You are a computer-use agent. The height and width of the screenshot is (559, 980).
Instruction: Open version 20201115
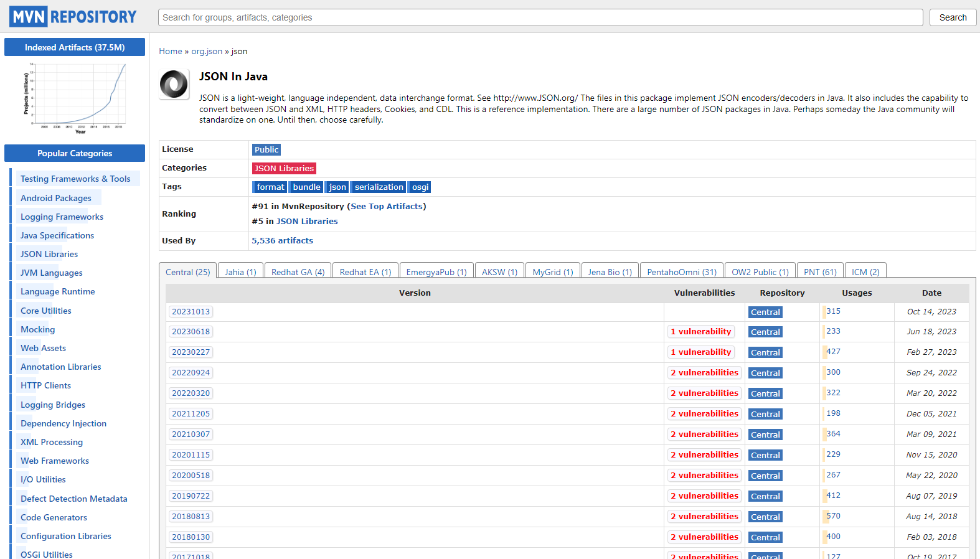191,454
